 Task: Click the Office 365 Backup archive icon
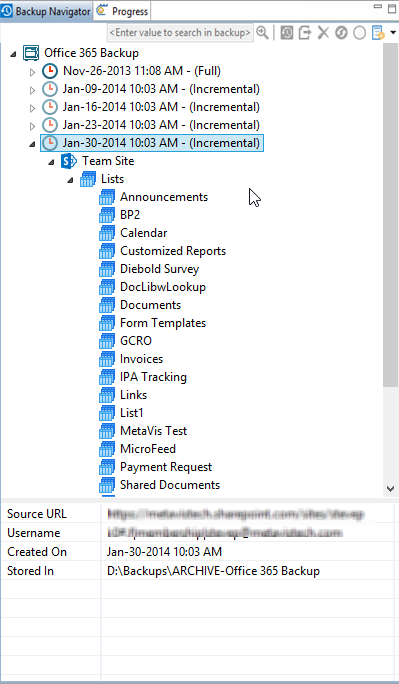31,53
